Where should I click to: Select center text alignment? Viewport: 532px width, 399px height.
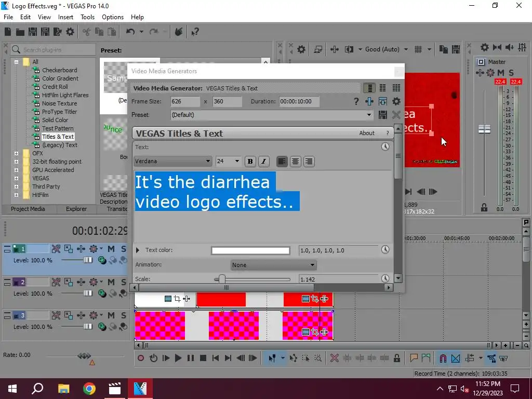click(x=295, y=162)
